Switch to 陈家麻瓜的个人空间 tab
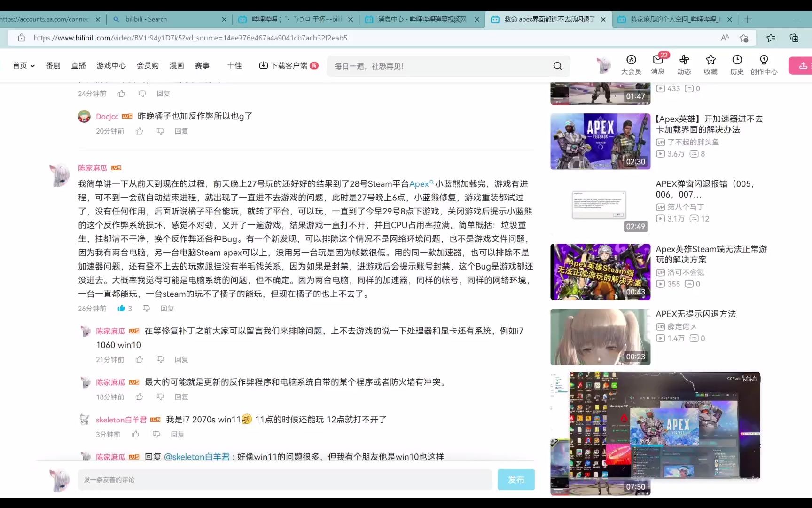This screenshot has height=508, width=812. tap(675, 19)
